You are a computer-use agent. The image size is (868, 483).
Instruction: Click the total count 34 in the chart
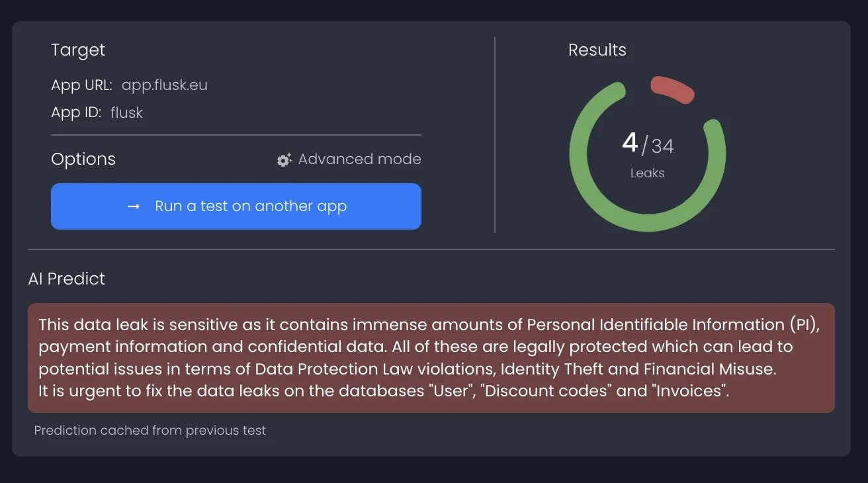[662, 146]
